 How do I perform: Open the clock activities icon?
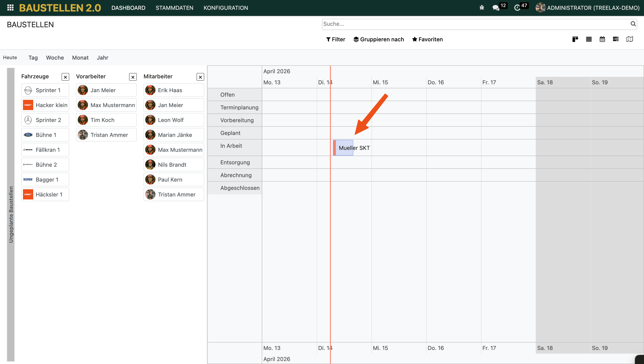point(517,8)
